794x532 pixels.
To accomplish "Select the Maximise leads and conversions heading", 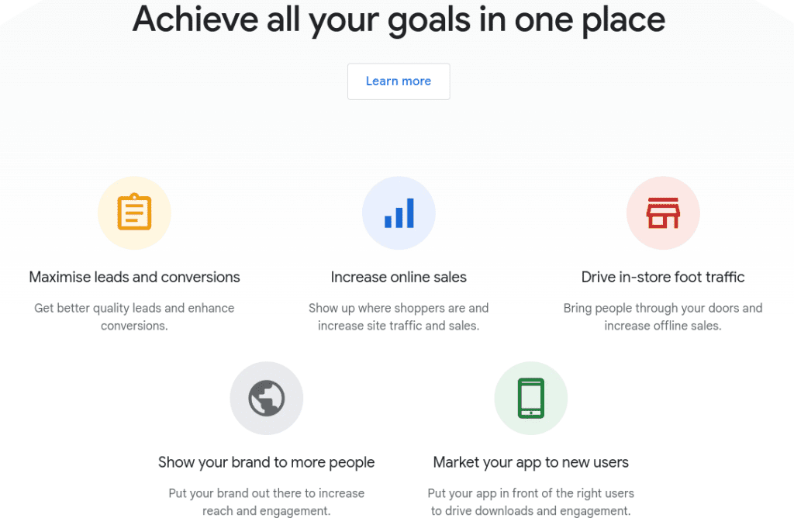I will coord(134,277).
